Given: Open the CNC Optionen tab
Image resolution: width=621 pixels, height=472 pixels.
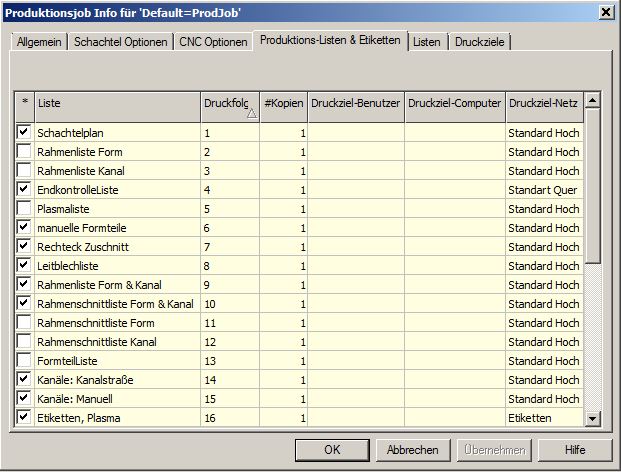Looking at the screenshot, I should point(213,42).
